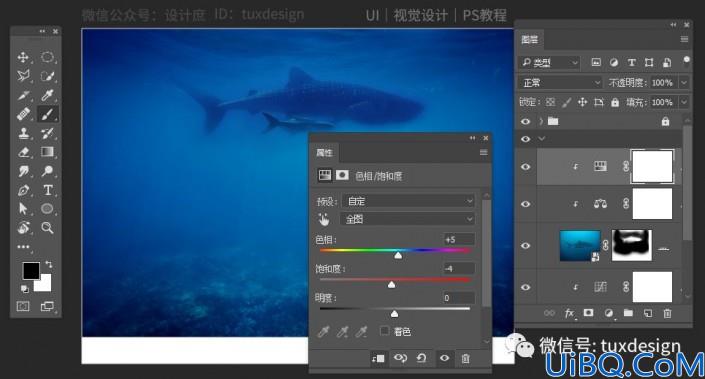
Task: Activate the on-image targeted adjustment hand tool
Action: [324, 219]
